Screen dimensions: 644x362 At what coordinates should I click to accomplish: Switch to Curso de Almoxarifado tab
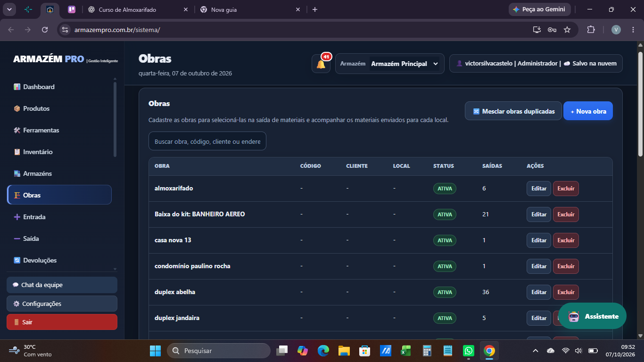pos(138,9)
